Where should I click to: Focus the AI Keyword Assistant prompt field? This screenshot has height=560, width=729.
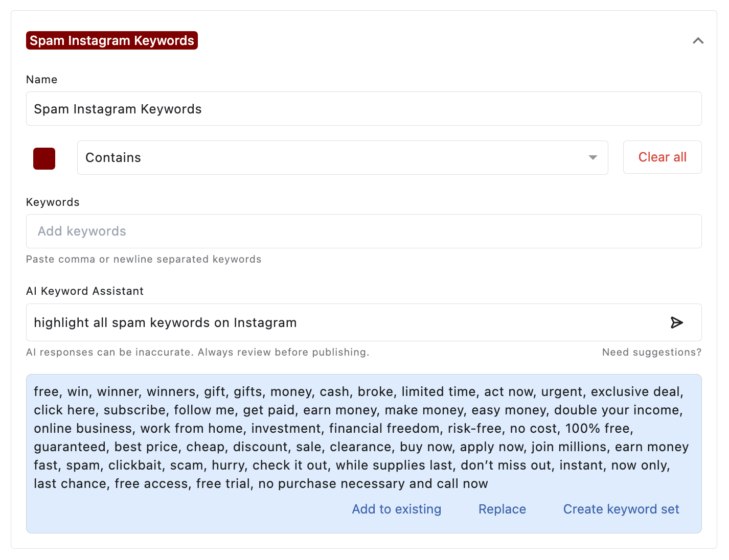(x=348, y=323)
